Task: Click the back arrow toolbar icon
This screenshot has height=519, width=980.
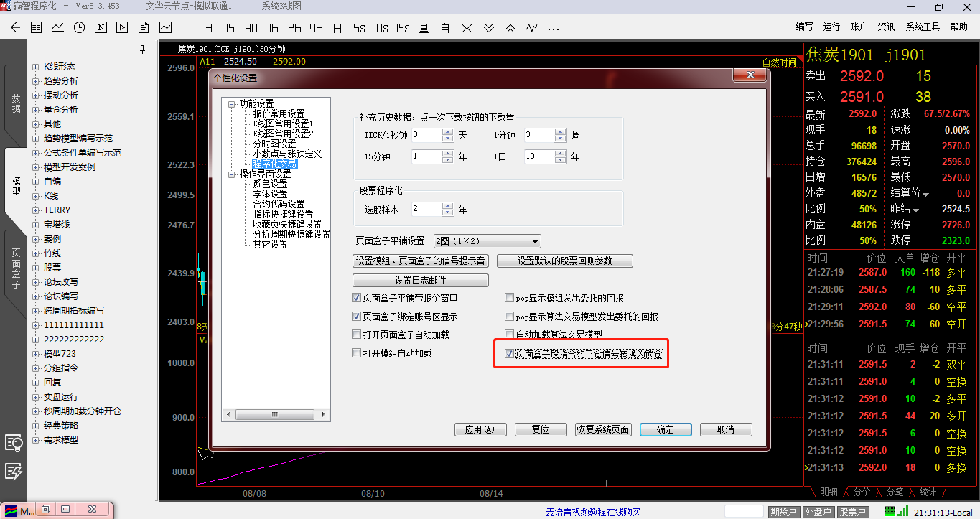Action: (16, 28)
